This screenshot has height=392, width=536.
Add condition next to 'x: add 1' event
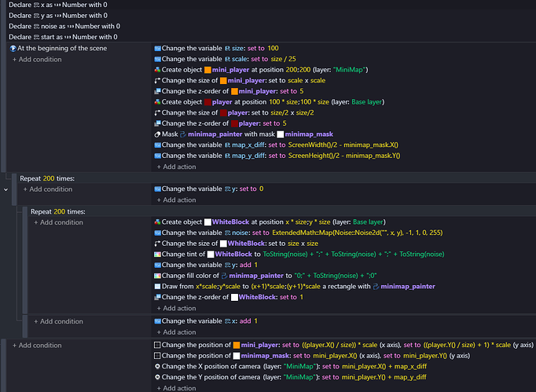point(58,321)
